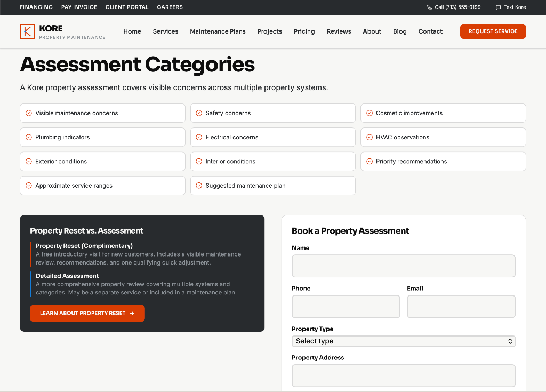This screenshot has height=392, width=546.
Task: Open the Client Portal link
Action: point(127,7)
